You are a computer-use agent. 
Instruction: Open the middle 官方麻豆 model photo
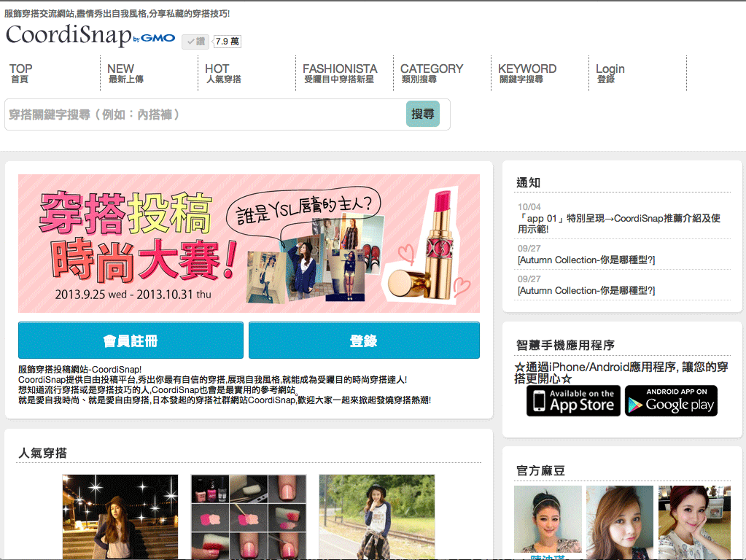[x=619, y=522]
